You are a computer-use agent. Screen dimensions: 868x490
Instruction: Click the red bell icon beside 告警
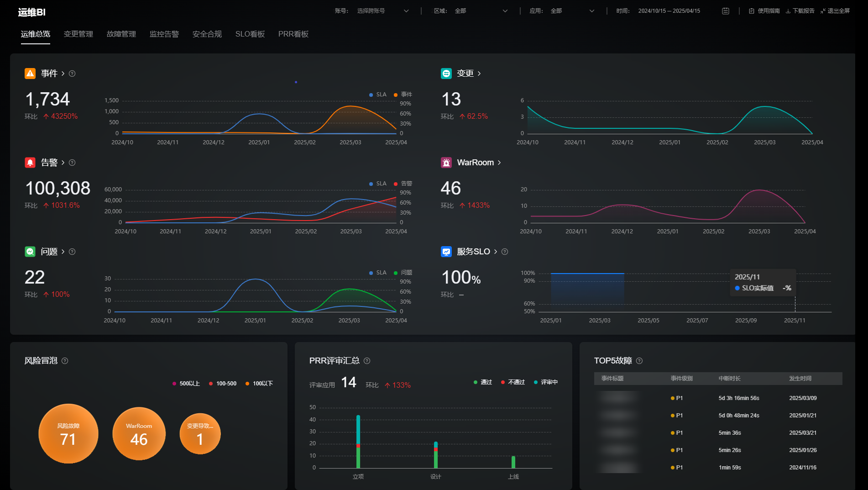tap(30, 163)
